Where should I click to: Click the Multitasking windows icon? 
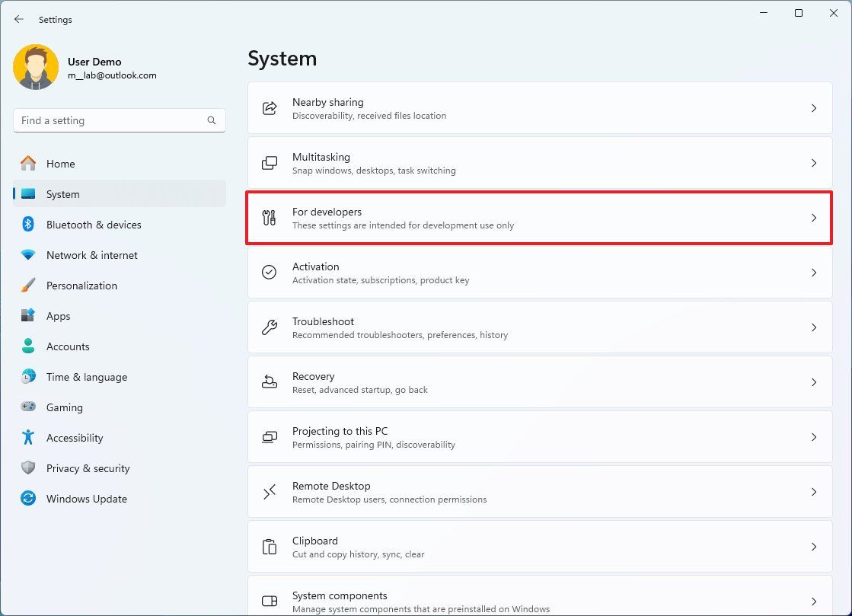pyautogui.click(x=270, y=163)
